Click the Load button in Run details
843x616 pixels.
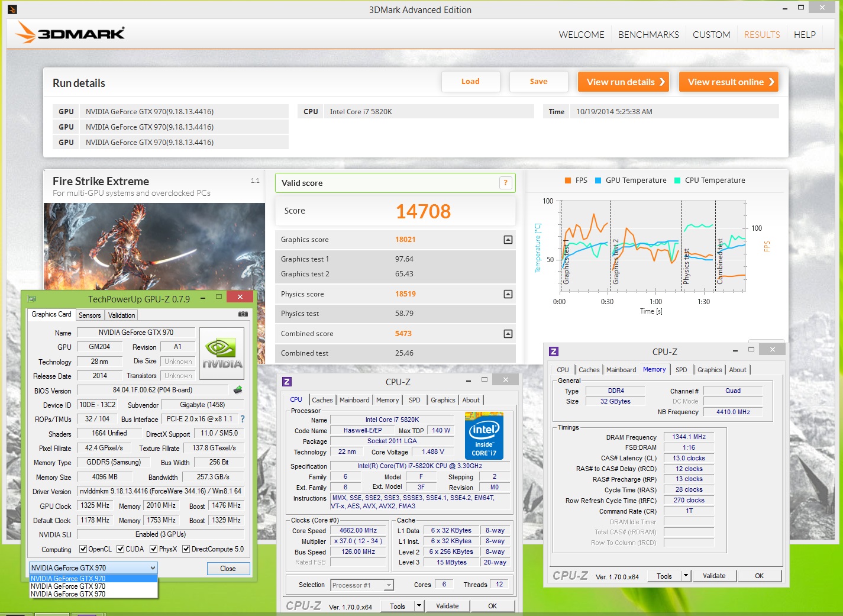coord(471,82)
